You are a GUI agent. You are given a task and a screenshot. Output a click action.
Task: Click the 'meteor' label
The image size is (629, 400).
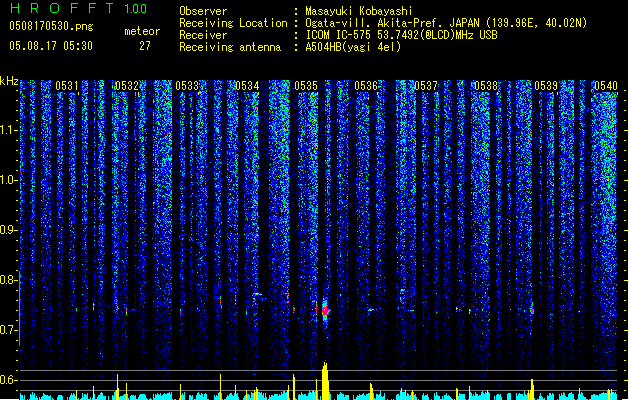pyautogui.click(x=142, y=31)
